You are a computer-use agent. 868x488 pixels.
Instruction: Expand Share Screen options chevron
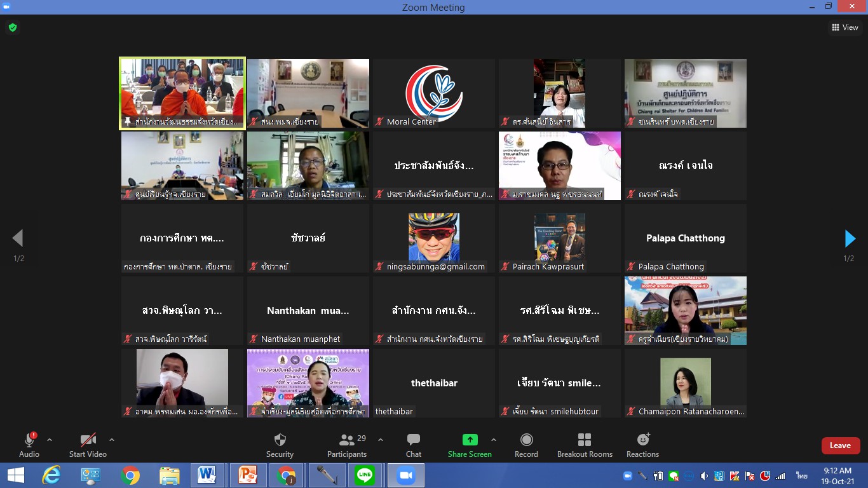point(494,440)
